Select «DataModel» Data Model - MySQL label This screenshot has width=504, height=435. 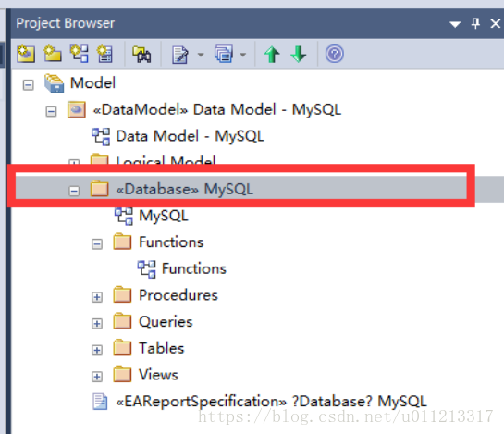217,109
